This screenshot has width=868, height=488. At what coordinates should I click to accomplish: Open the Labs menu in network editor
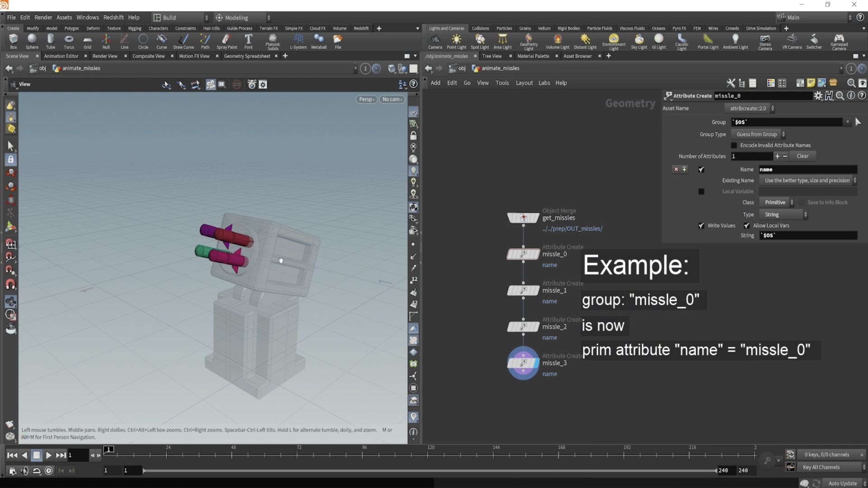pos(544,83)
